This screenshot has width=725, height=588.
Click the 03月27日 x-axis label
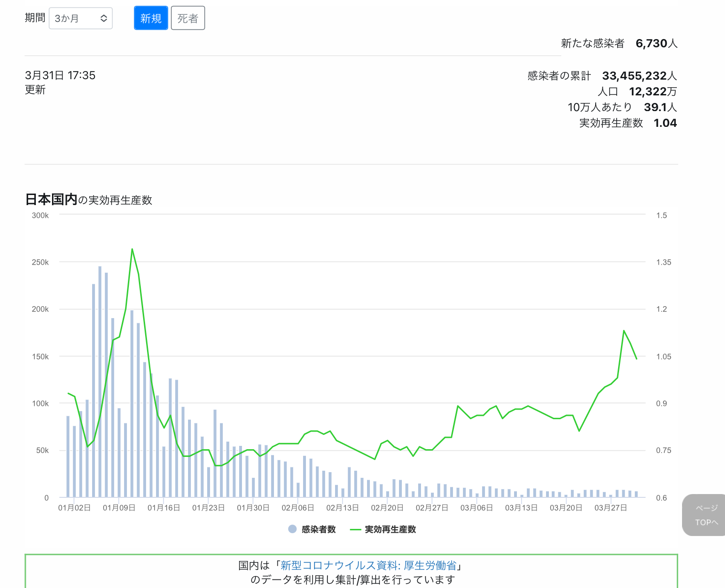[610, 508]
